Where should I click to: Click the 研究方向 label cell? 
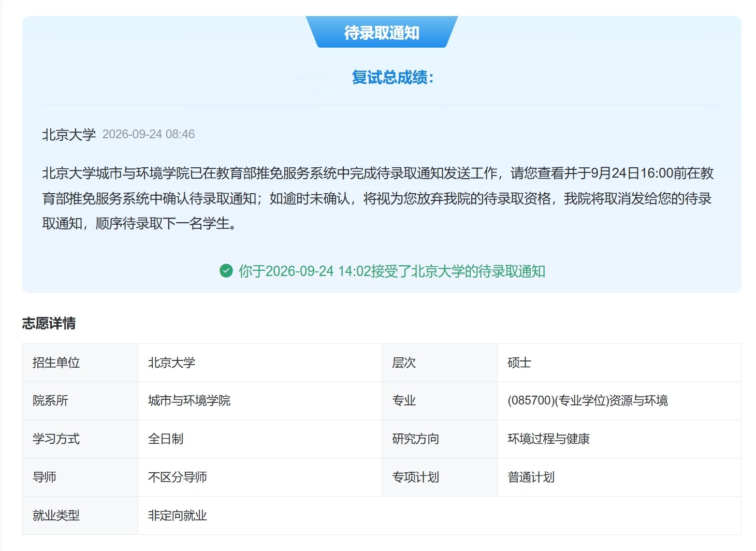[x=440, y=439]
